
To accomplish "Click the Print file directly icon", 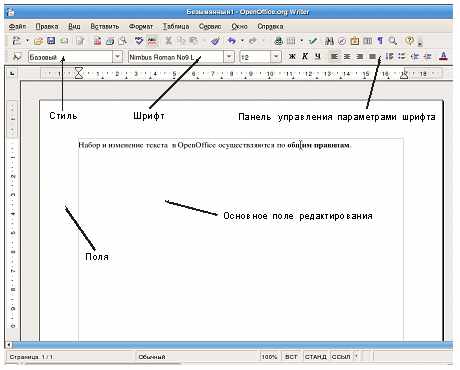I will tap(110, 41).
